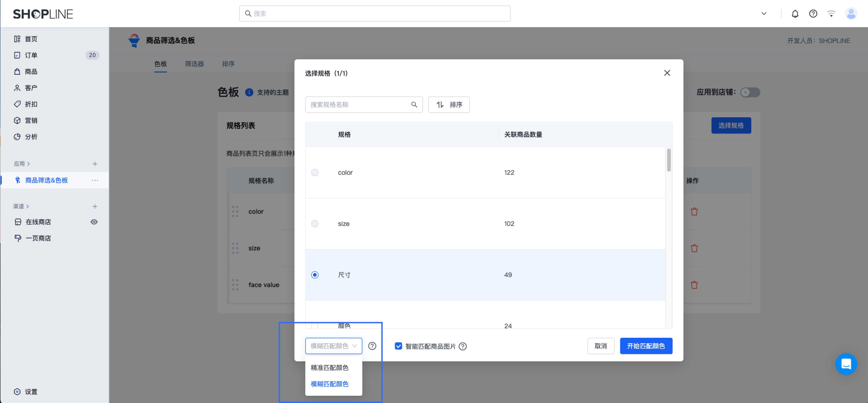Switch to the 排序 tab
This screenshot has height=403, width=868.
coord(228,64)
